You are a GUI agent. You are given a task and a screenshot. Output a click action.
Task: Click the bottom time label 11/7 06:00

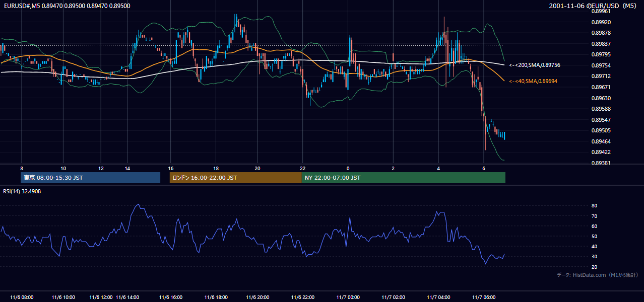[484, 297]
